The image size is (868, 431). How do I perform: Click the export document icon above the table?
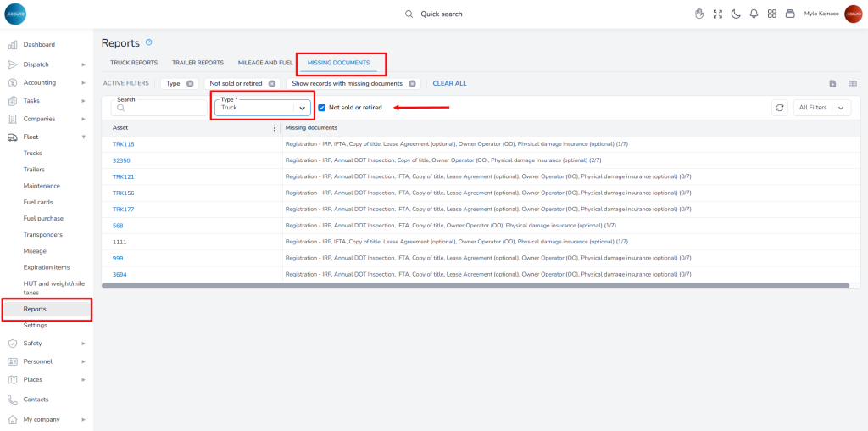(832, 84)
